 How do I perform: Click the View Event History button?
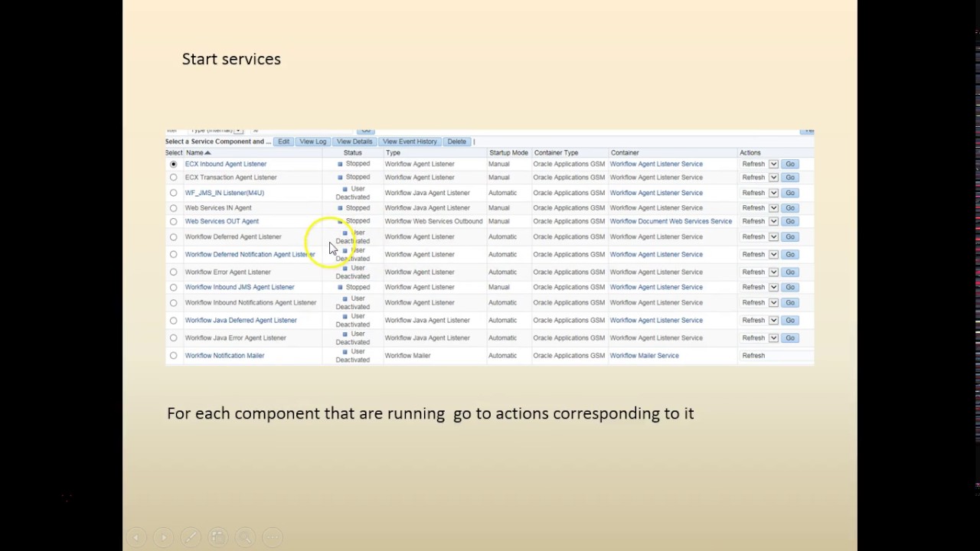tap(410, 142)
